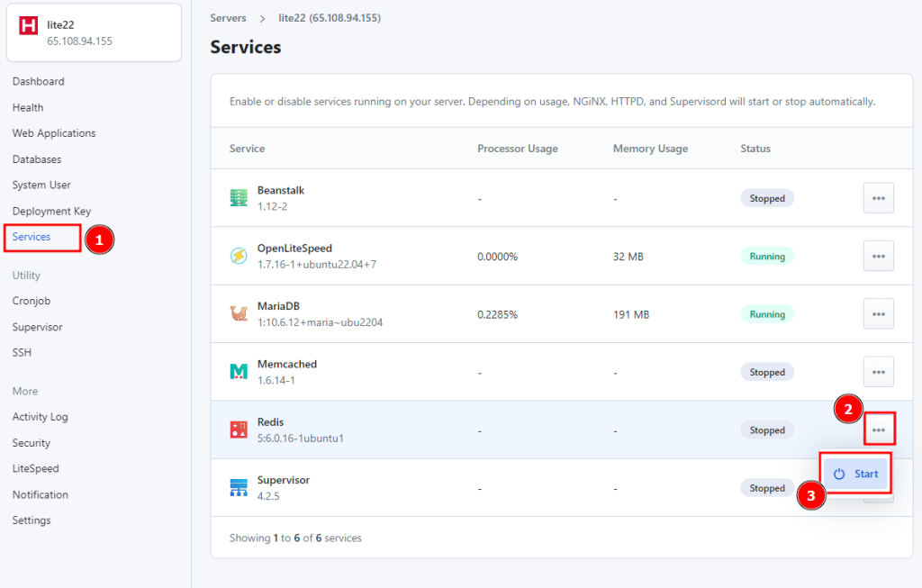Click OpenLiteSpeed Running status badge
This screenshot has height=588, width=922.
pyautogui.click(x=767, y=257)
